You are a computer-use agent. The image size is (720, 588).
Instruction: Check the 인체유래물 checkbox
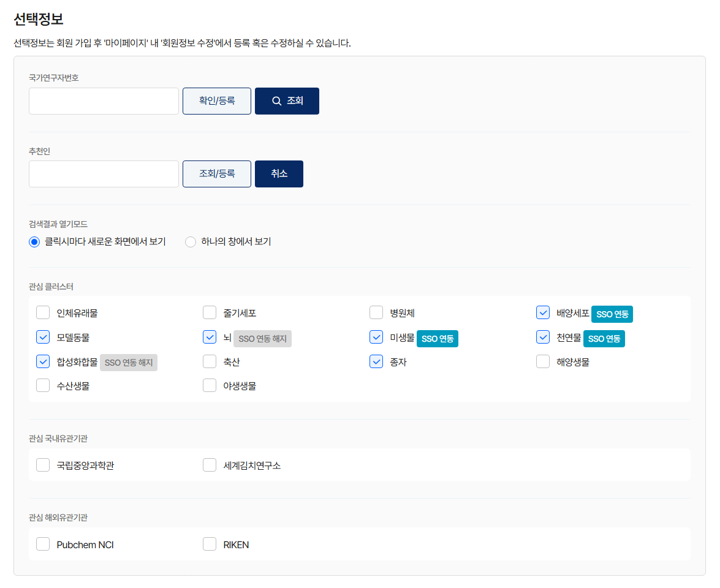[x=43, y=312]
